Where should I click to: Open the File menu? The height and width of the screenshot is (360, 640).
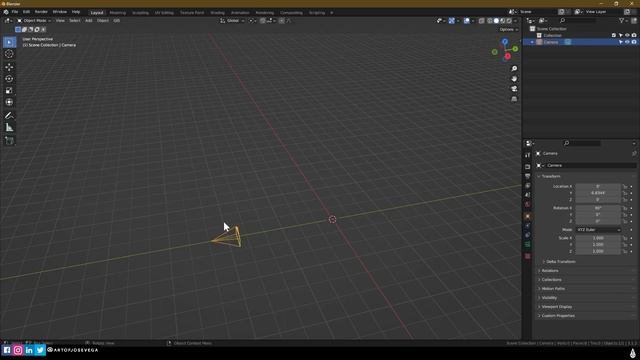pyautogui.click(x=15, y=12)
